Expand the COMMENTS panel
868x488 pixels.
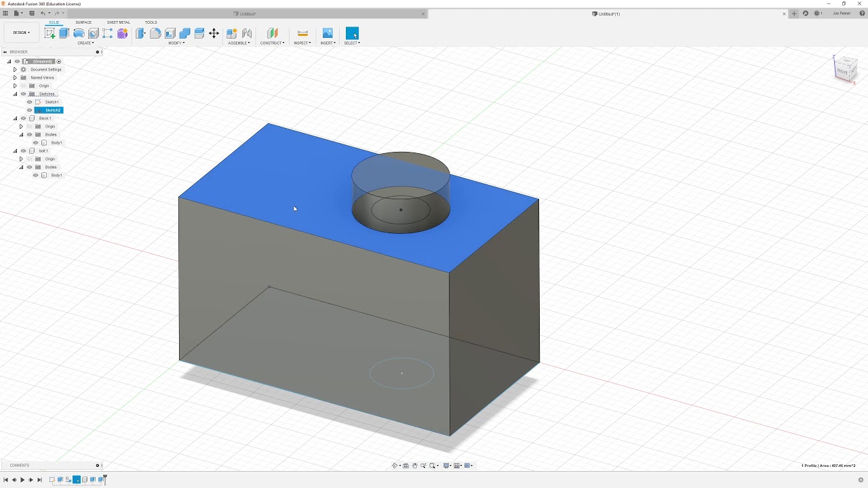point(98,466)
